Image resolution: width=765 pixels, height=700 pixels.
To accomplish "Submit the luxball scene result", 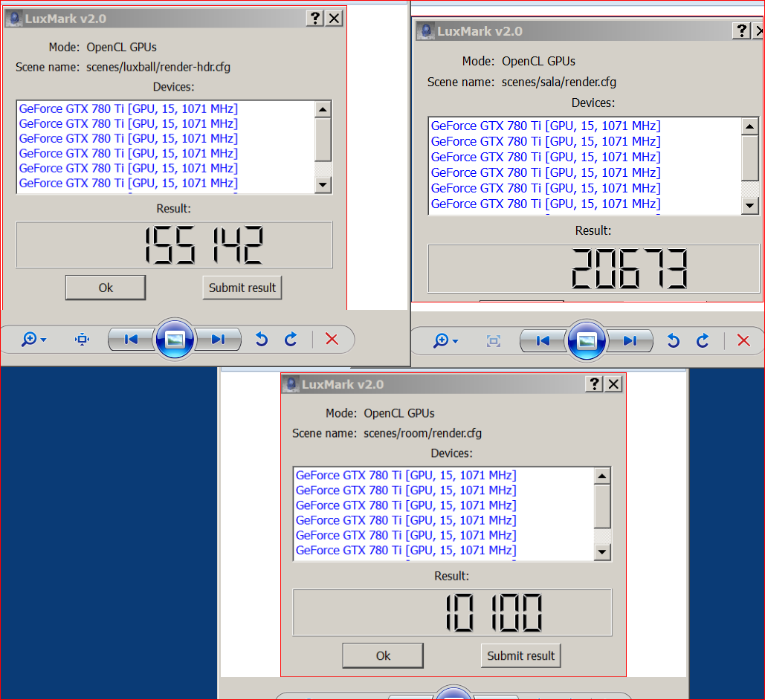I will coord(242,288).
